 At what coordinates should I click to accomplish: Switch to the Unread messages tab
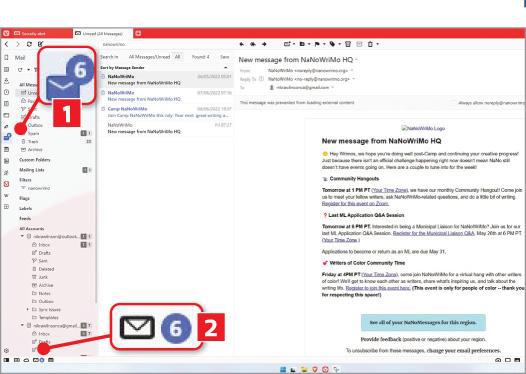click(x=102, y=33)
